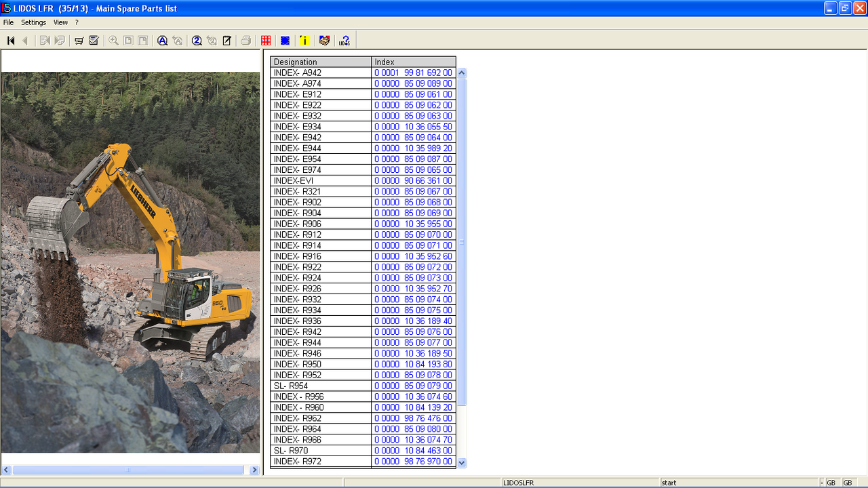Select the INDEX- R966 designation cell
868x488 pixels.
(x=321, y=440)
